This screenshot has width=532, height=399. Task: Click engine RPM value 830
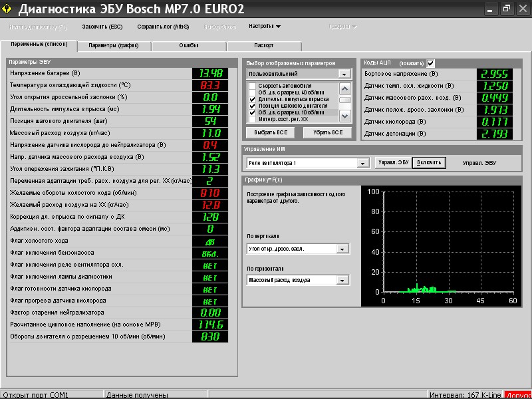point(210,337)
